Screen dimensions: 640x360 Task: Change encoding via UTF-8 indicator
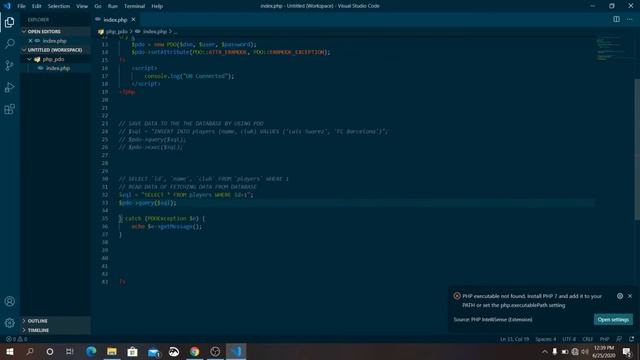pyautogui.click(x=569, y=339)
